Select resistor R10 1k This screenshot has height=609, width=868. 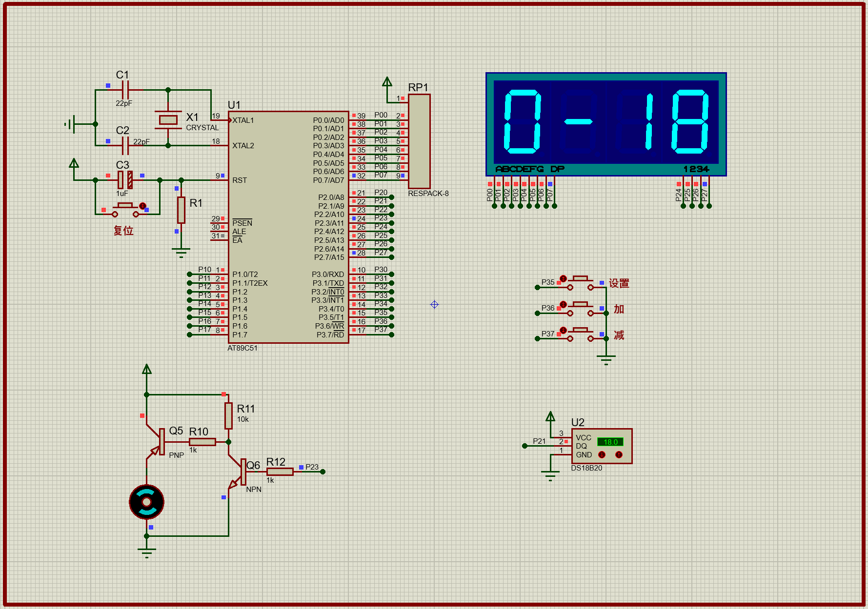(202, 442)
